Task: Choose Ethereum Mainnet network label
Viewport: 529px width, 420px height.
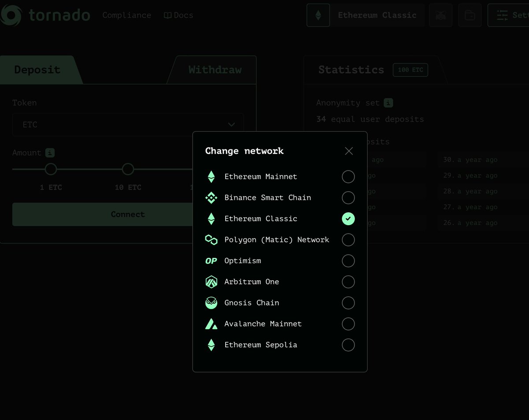Action: coord(261,177)
